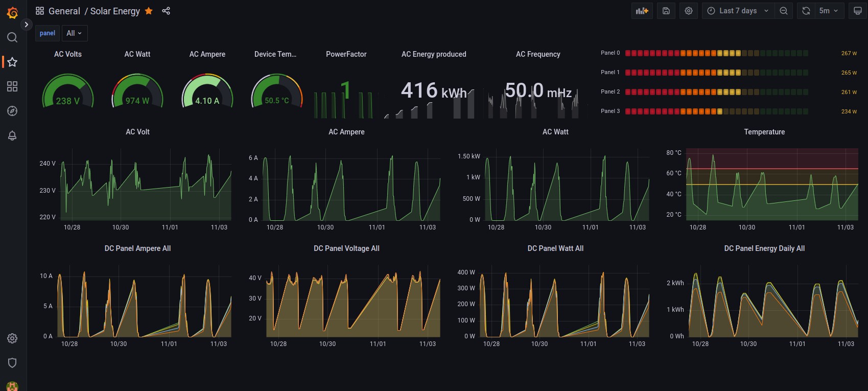This screenshot has width=868, height=391.
Task: Share the dashboard via share icon
Action: (166, 11)
